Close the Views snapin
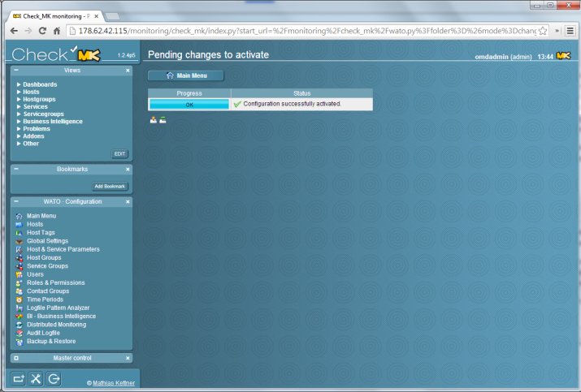The height and width of the screenshot is (392, 581). coord(128,71)
